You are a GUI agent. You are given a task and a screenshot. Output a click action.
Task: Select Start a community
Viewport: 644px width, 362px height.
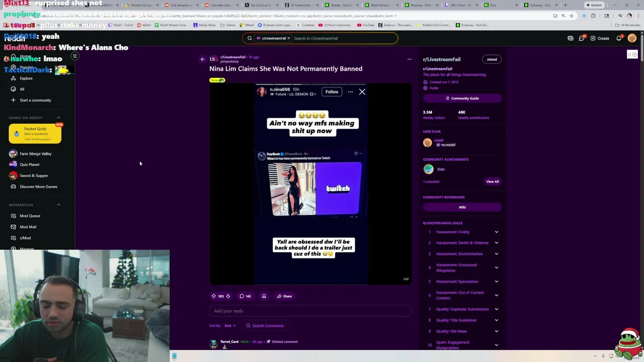pyautogui.click(x=35, y=100)
